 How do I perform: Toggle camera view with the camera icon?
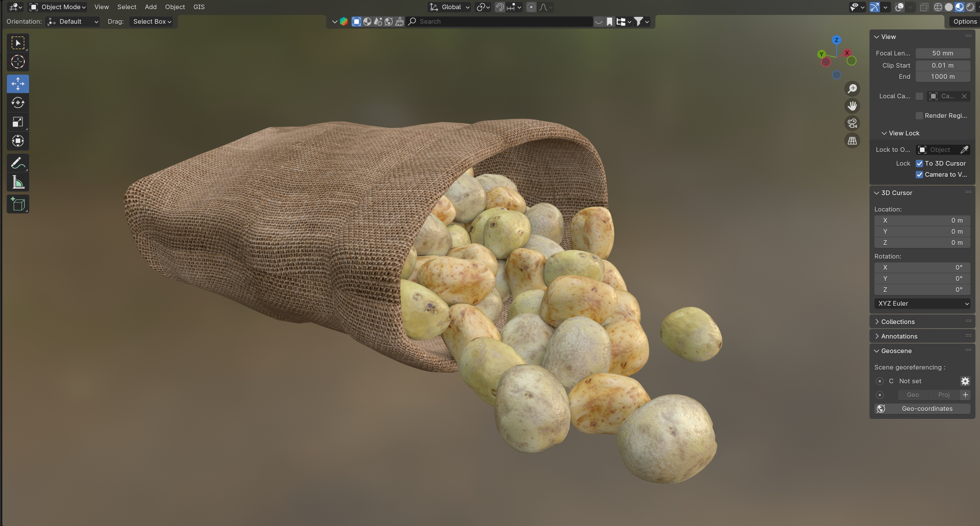point(852,123)
